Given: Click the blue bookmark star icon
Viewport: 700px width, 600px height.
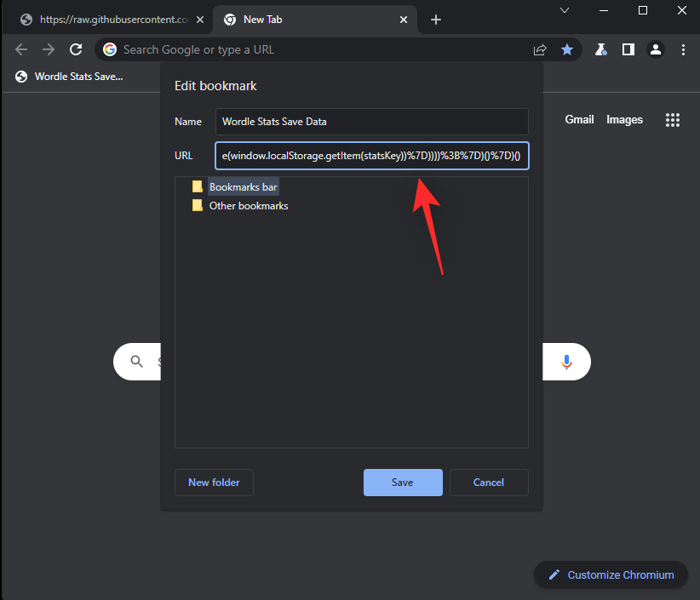Looking at the screenshot, I should point(567,49).
